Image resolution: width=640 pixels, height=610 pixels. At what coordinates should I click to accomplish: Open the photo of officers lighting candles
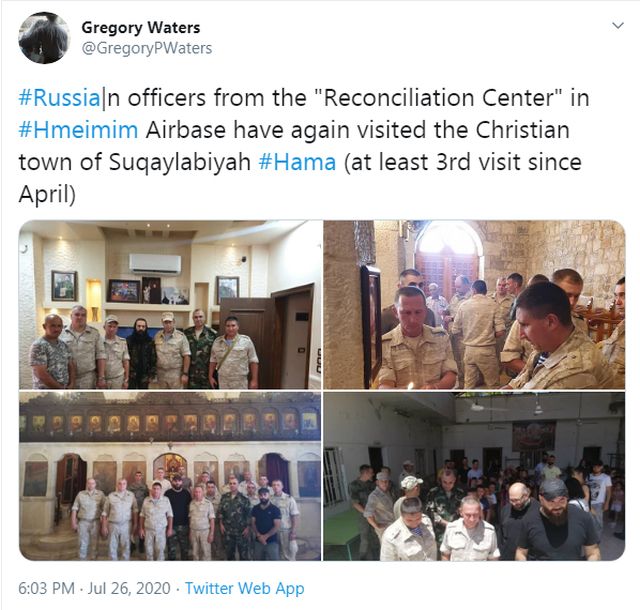[x=474, y=305]
